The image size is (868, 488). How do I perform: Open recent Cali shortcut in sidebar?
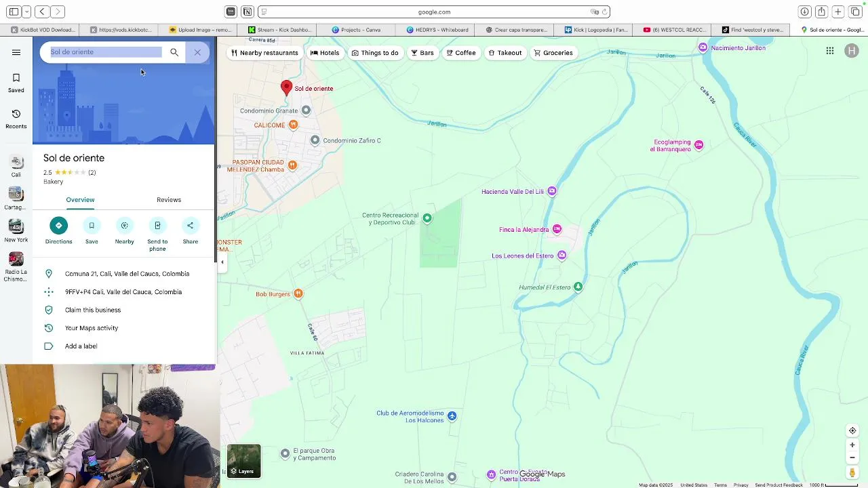pyautogui.click(x=16, y=166)
